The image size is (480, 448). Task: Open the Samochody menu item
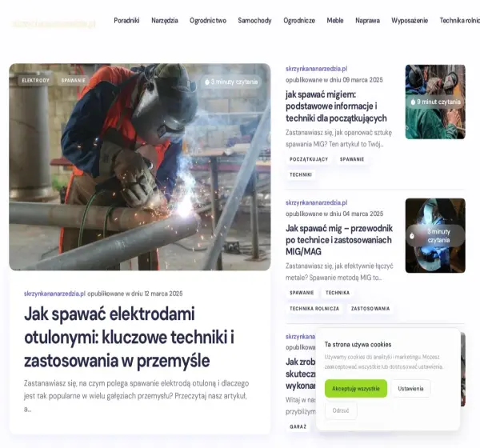[x=254, y=21]
